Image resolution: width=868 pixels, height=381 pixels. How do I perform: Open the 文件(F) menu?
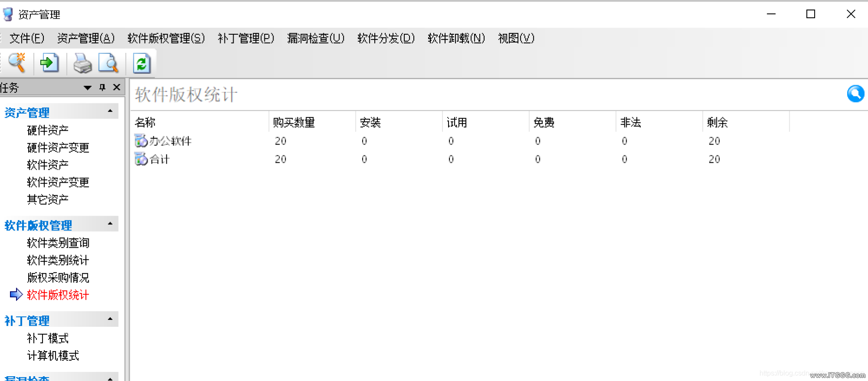[x=27, y=39]
